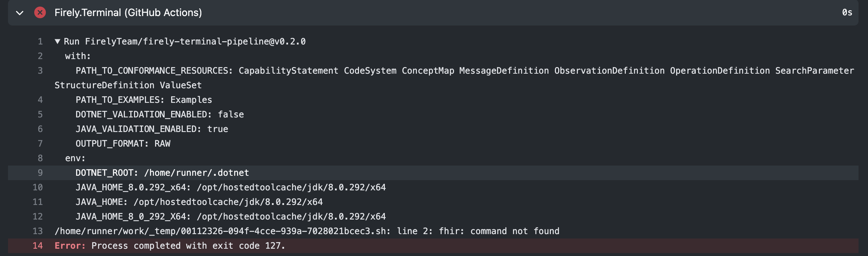Select log line number 9

(x=40, y=173)
